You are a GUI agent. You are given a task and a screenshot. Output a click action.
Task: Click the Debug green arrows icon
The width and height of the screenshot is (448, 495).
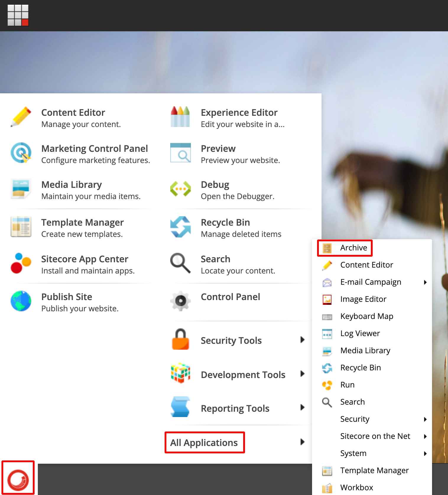180,189
